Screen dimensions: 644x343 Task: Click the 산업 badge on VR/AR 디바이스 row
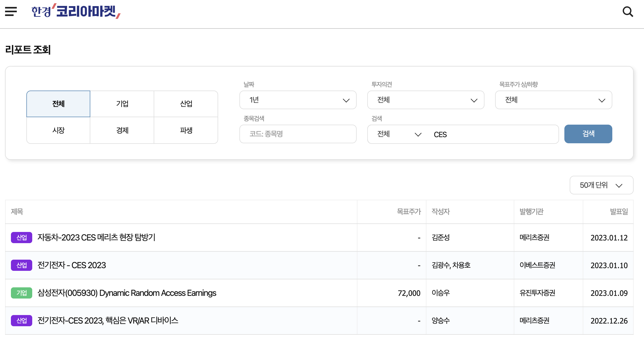coord(22,321)
